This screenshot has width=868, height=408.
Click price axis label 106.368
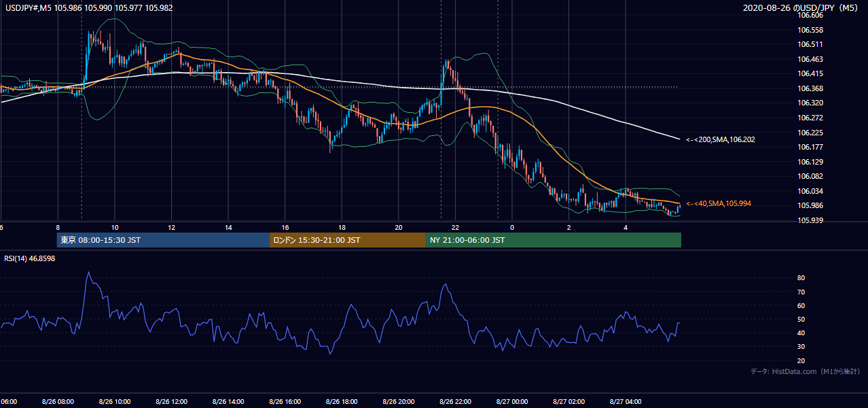pyautogui.click(x=810, y=88)
